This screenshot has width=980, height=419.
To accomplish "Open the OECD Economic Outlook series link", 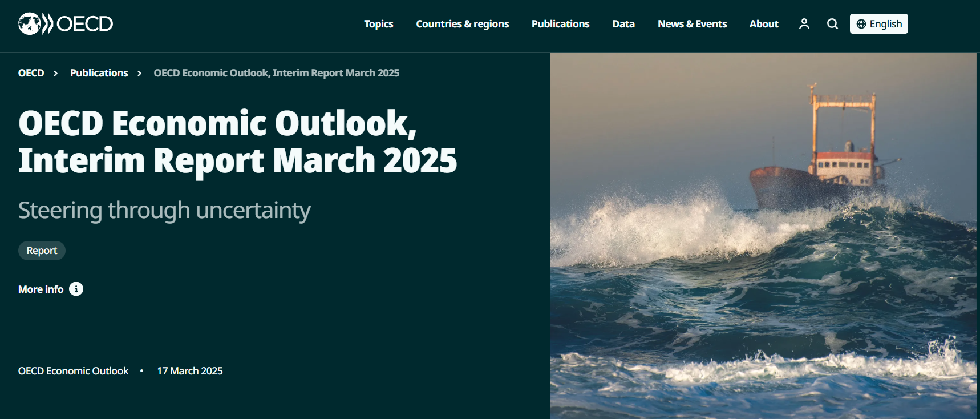I will [74, 371].
